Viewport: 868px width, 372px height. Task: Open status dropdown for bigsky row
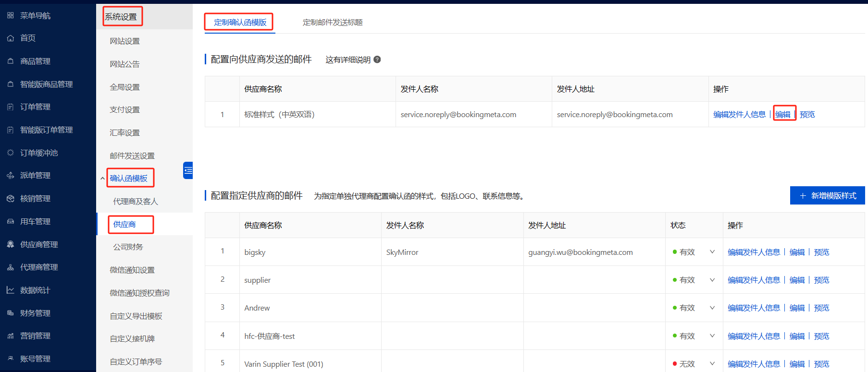(712, 252)
